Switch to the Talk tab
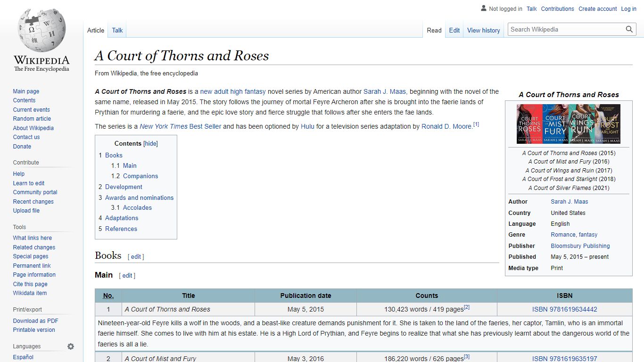 (x=117, y=30)
